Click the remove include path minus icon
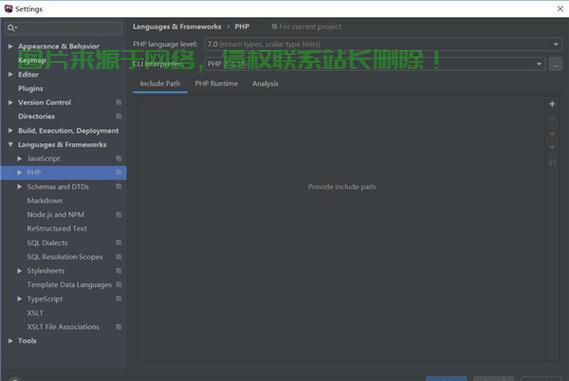The image size is (569, 381). 552,119
